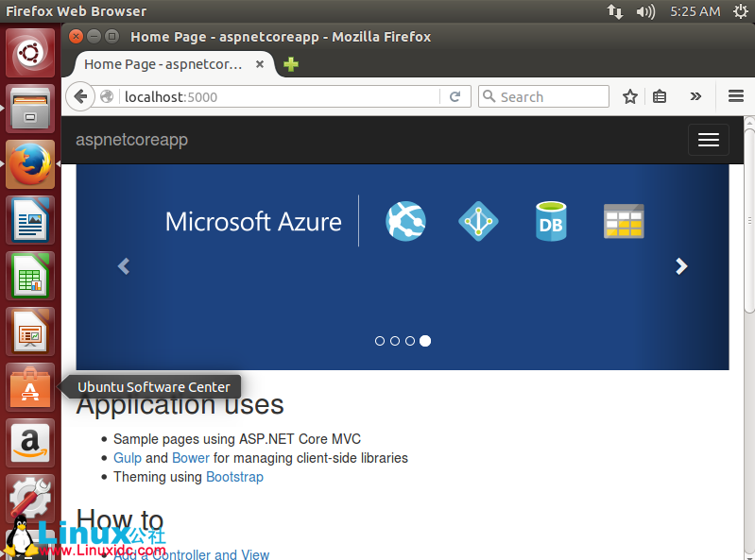755x560 pixels.
Task: Open new tab with plus icon
Action: tap(291, 64)
